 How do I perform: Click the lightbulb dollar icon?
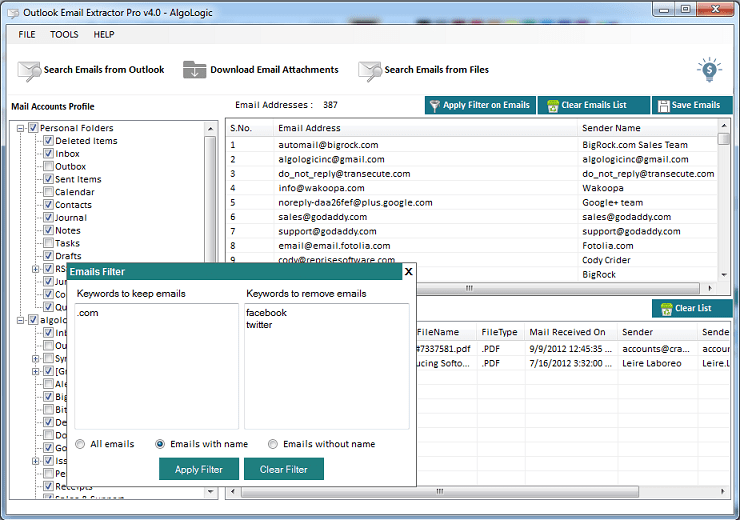click(x=709, y=69)
